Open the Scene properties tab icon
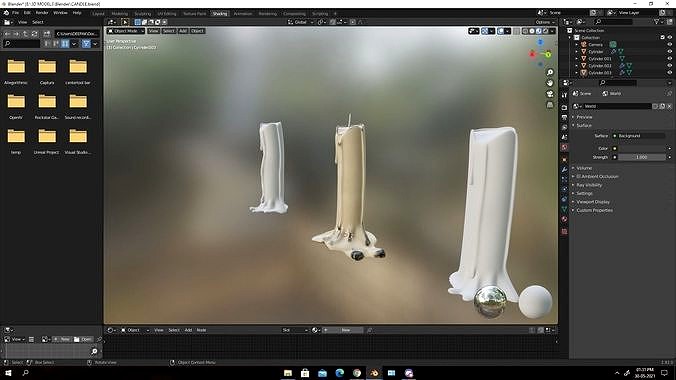The image size is (676, 380). (x=564, y=137)
